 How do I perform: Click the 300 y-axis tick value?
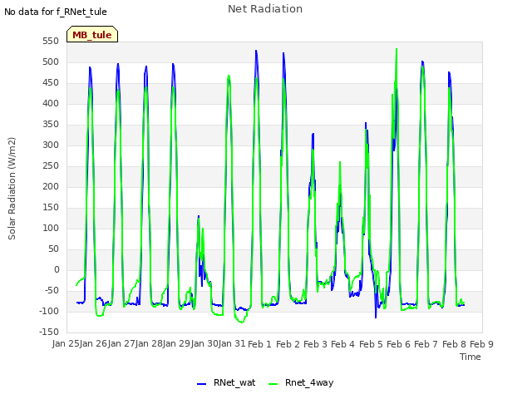point(51,145)
